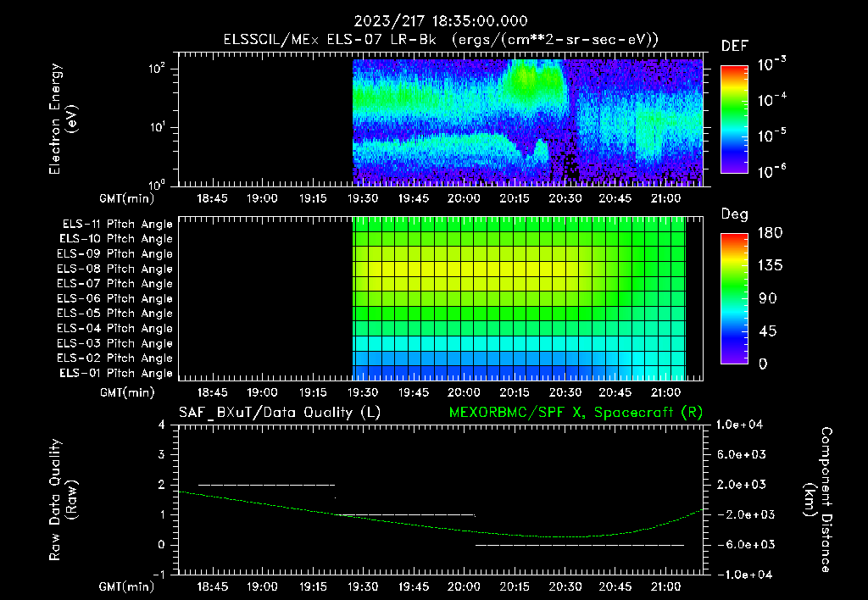Click the GMT(min) label under bottom plot
The image size is (868, 600).
pyautogui.click(x=127, y=586)
